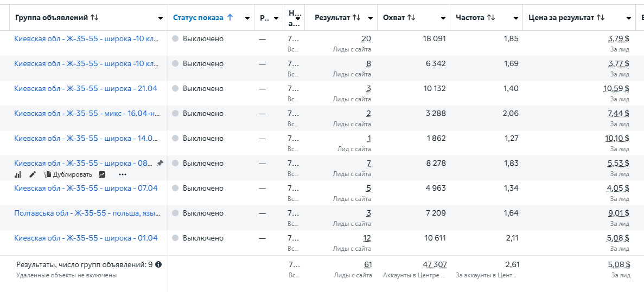Click the Статус показа column header

tap(198, 18)
